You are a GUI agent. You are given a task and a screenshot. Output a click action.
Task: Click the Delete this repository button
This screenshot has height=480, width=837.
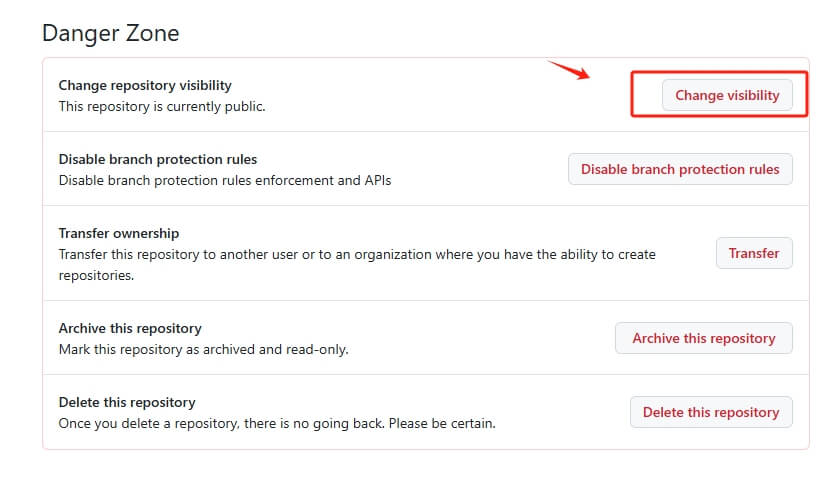(710, 412)
